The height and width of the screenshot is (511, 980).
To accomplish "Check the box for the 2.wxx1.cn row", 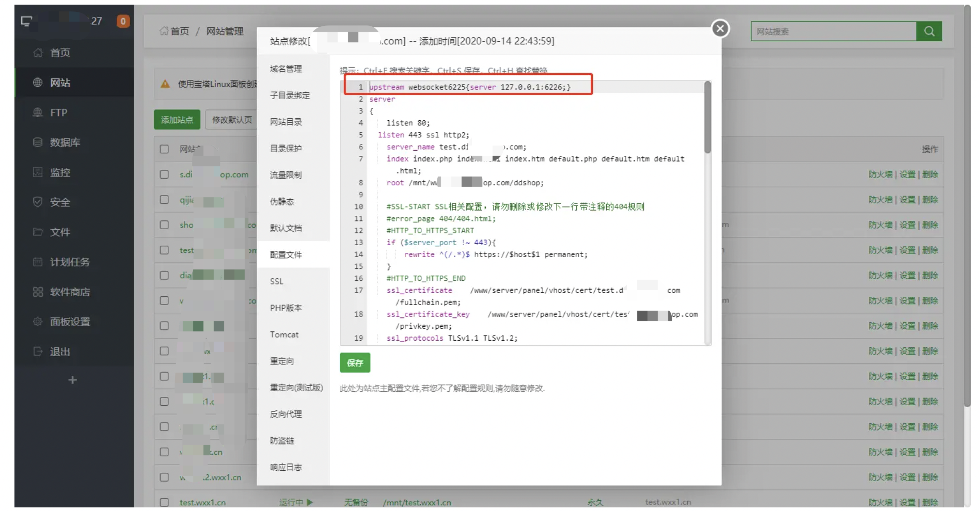I will (164, 477).
